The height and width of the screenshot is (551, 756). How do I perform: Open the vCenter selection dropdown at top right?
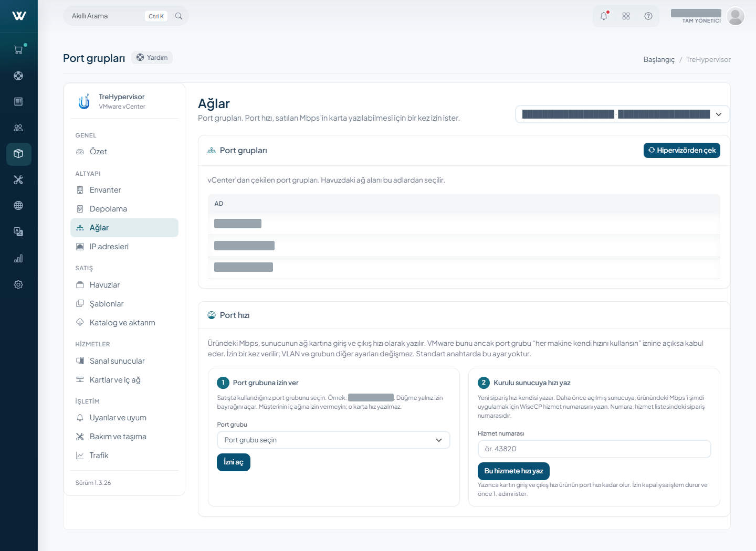pos(622,114)
